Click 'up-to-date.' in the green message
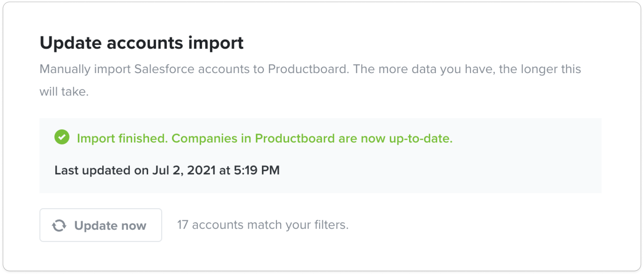The image size is (644, 275). [421, 139]
